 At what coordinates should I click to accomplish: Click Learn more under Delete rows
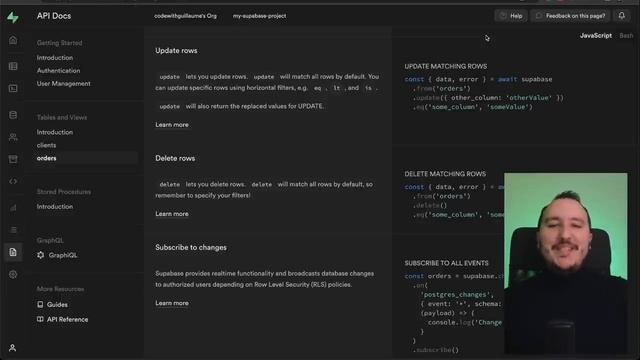(x=172, y=213)
